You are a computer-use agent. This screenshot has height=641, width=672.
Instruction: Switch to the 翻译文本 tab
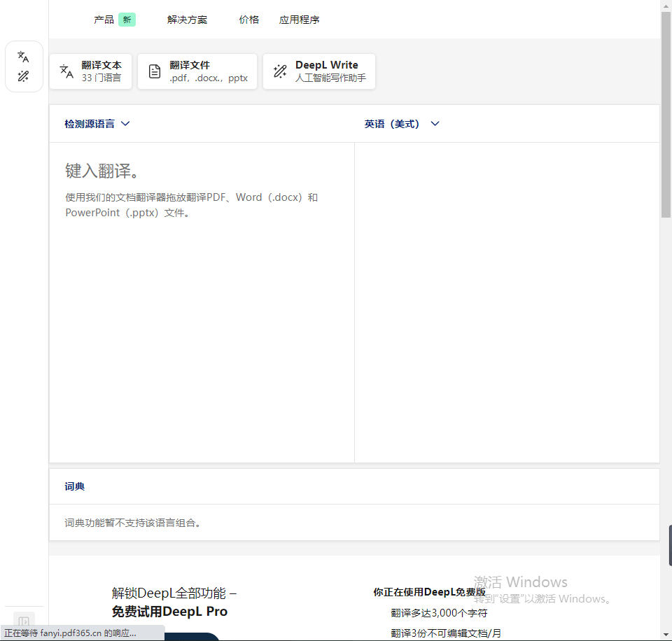tap(90, 71)
